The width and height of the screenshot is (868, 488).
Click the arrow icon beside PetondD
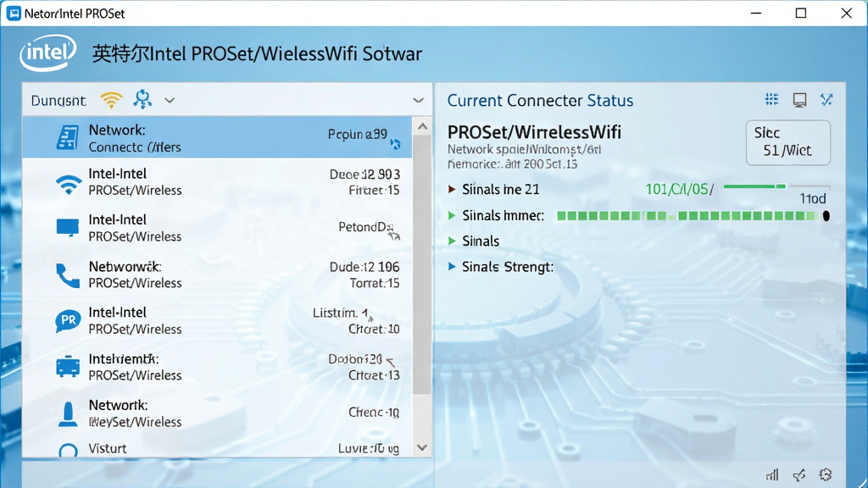393,236
